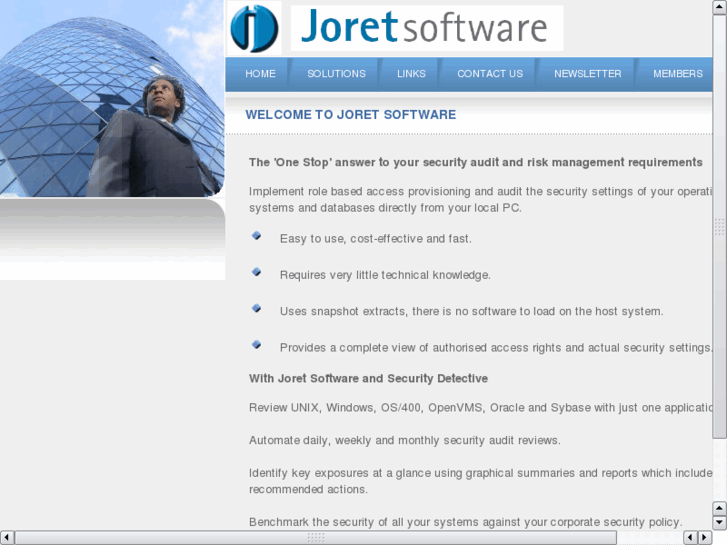Viewport: 727px width, 545px height.
Task: Click the diamond bullet beside 'Requires very little'
Action: pyautogui.click(x=256, y=272)
